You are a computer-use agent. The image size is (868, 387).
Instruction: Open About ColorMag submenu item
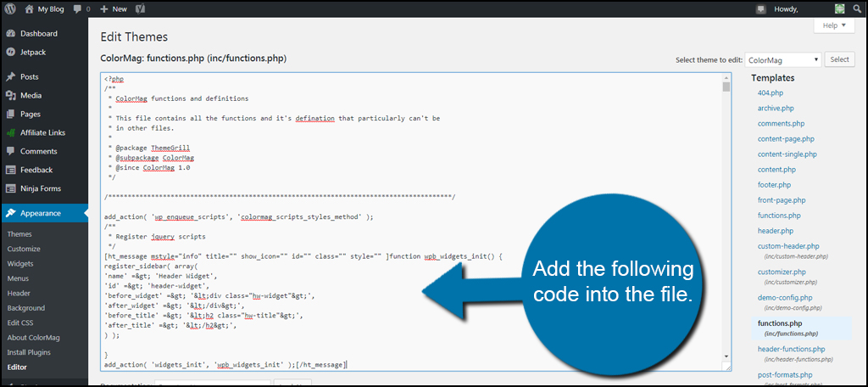click(x=33, y=338)
